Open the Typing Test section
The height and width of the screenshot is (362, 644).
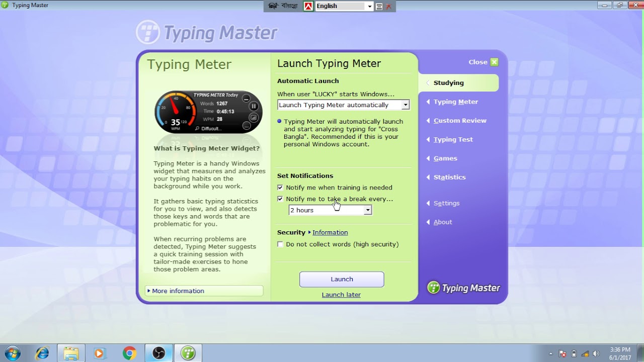click(x=453, y=139)
